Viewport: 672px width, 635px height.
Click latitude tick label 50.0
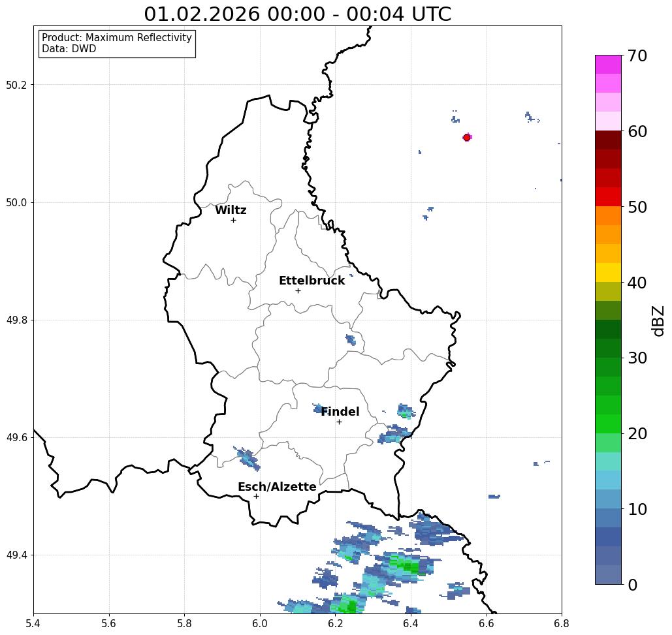point(16,202)
